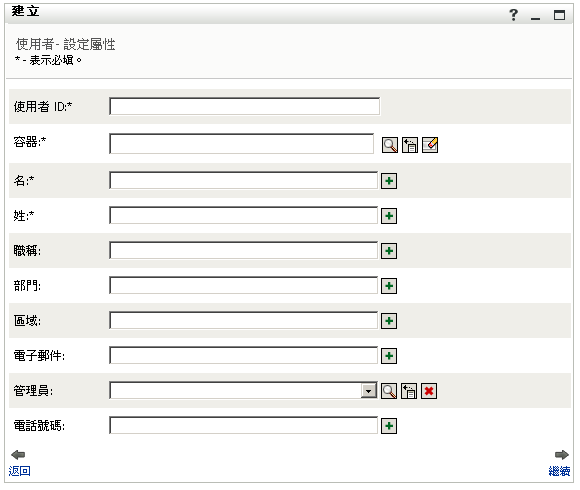Follow the 繼續 link
The width and height of the screenshot is (580, 490).
[559, 471]
